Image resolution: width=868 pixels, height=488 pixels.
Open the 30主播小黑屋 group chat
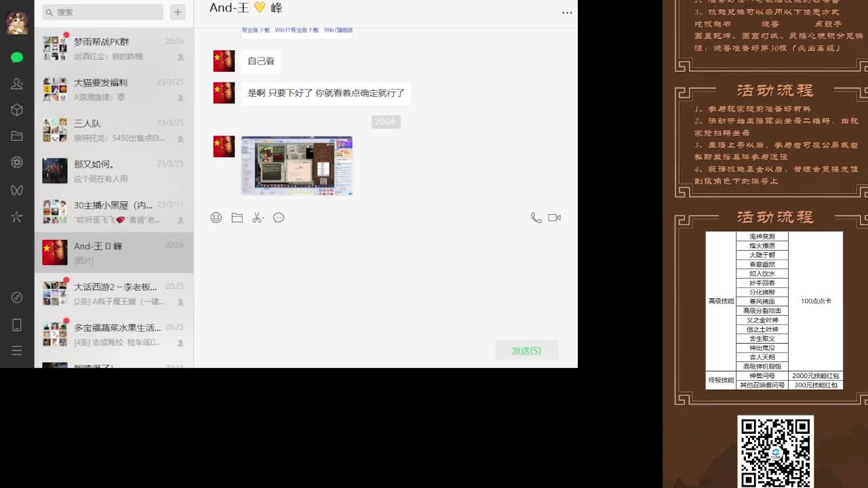coord(114,211)
